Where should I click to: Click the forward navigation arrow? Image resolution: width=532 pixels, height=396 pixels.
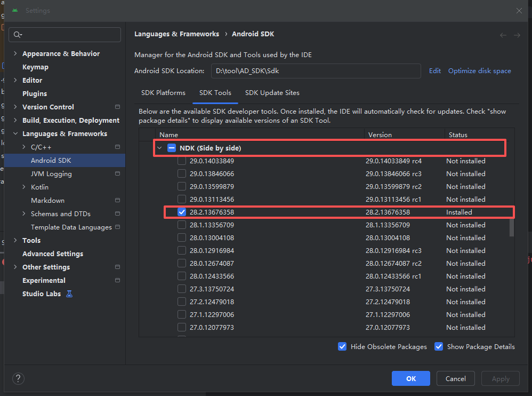[517, 35]
